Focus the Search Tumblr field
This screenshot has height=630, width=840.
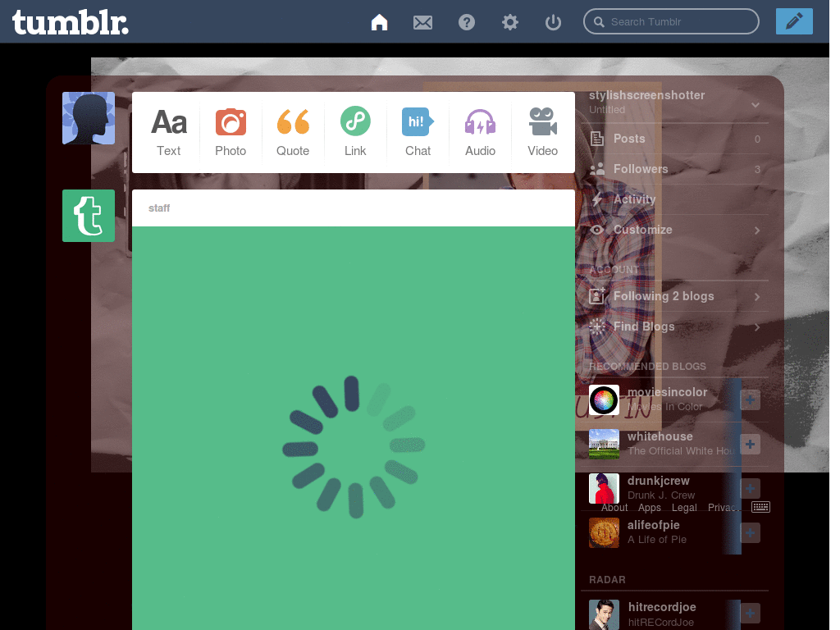pyautogui.click(x=671, y=21)
